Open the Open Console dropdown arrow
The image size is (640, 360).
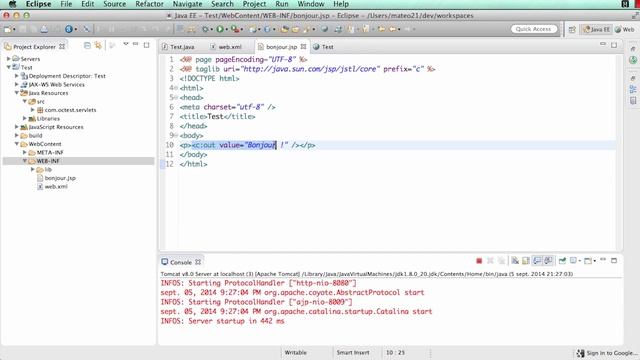click(x=594, y=261)
